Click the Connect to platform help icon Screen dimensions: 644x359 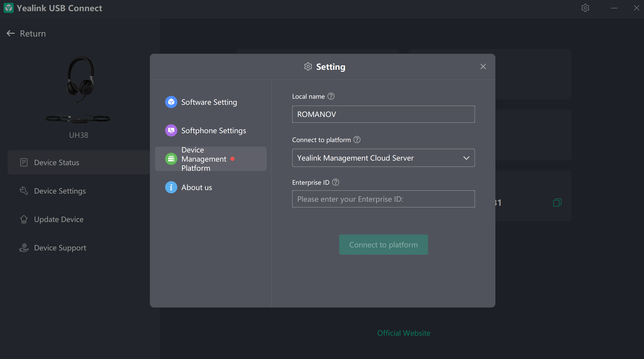[357, 140]
